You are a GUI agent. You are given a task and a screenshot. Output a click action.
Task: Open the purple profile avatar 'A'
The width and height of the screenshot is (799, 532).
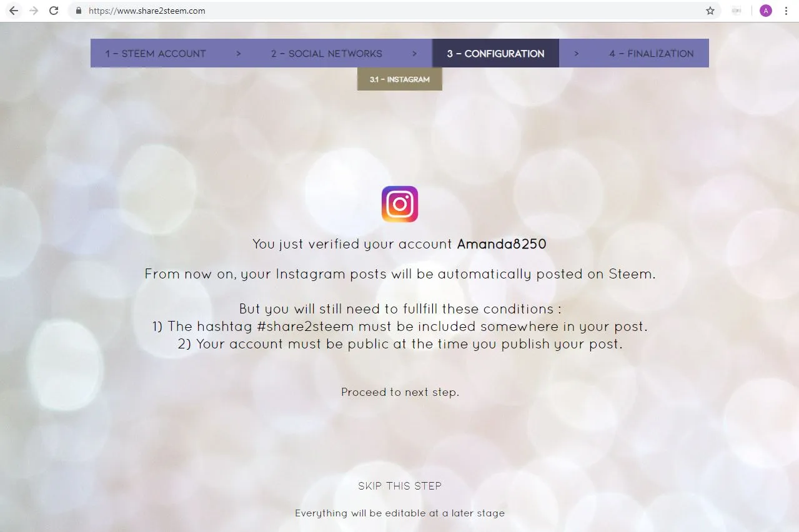[765, 11]
